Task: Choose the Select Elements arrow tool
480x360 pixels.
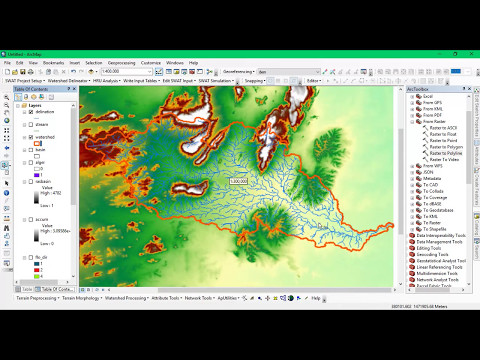Action: coord(6,183)
